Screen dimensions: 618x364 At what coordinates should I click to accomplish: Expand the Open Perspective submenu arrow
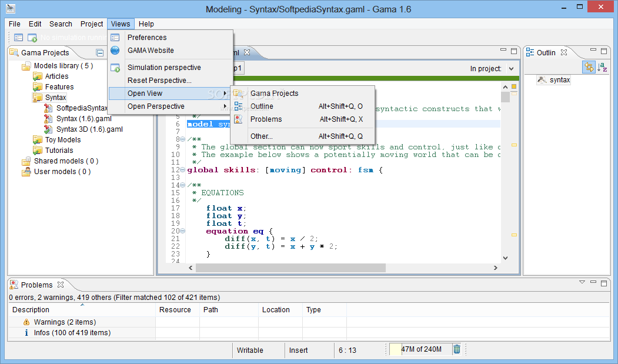(x=225, y=106)
